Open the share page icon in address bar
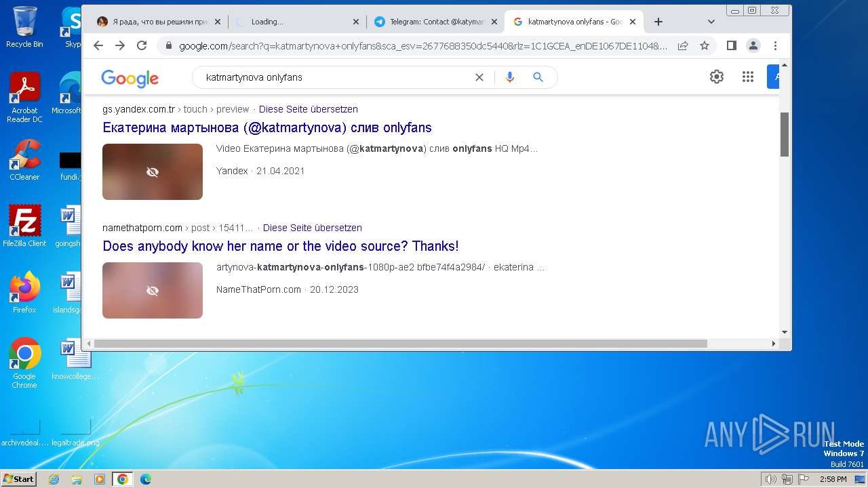The image size is (868, 488). coord(683,45)
